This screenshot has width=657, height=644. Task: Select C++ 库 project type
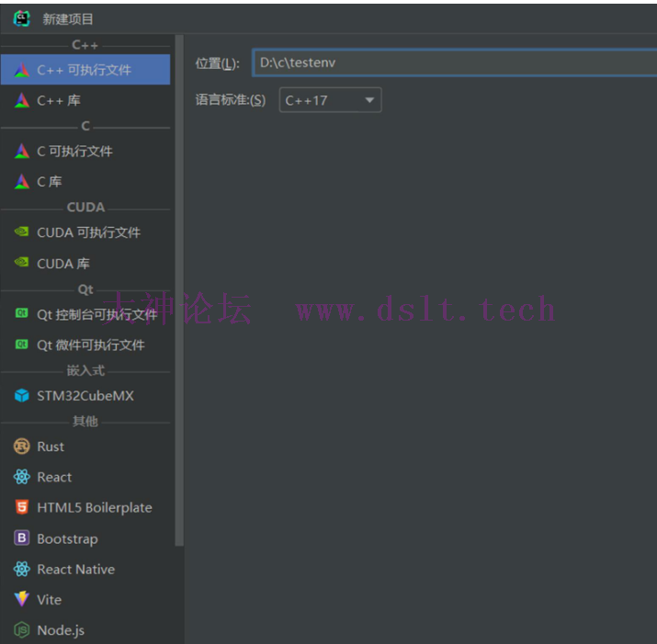coord(85,100)
